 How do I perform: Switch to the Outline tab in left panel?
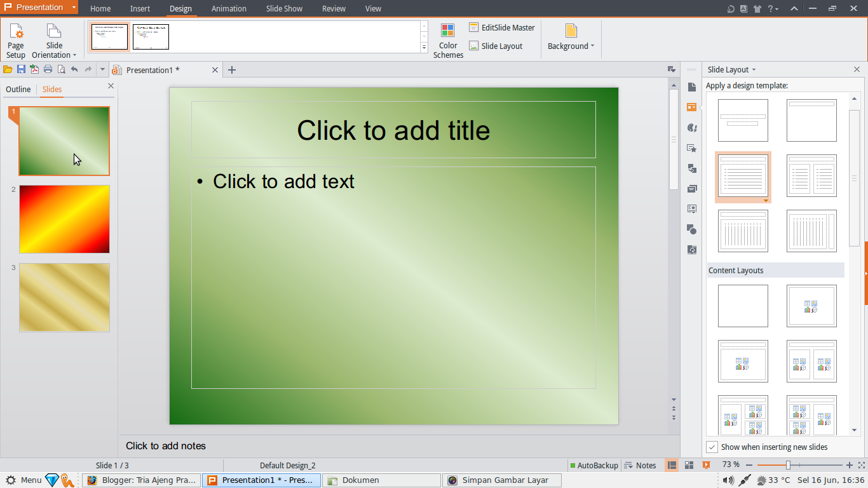coord(18,89)
